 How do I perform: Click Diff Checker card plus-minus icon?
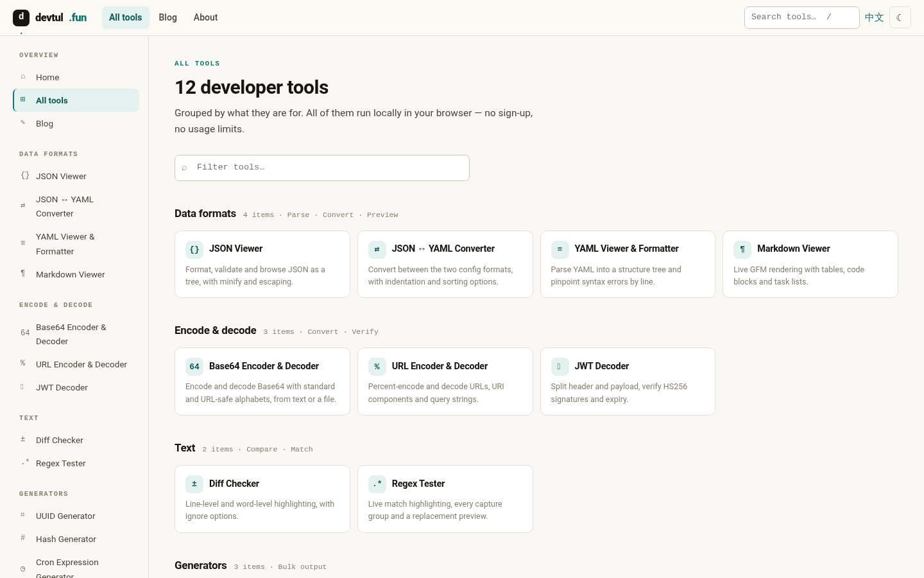(x=194, y=484)
